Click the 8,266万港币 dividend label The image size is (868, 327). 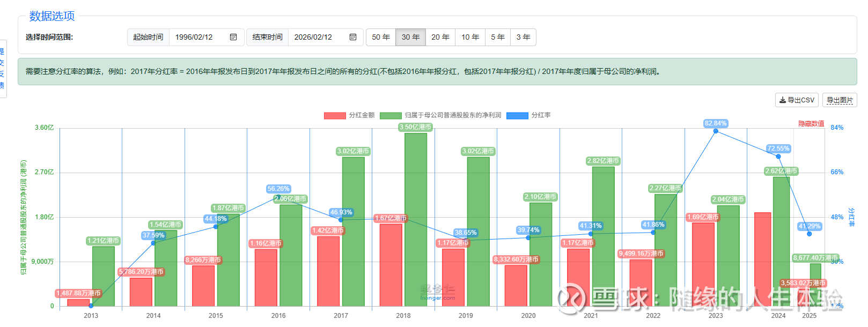203,260
